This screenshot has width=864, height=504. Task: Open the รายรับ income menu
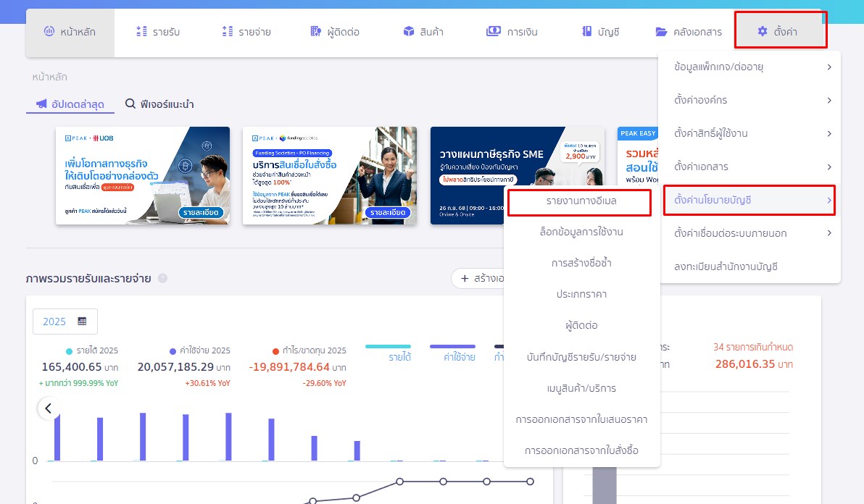(x=157, y=32)
